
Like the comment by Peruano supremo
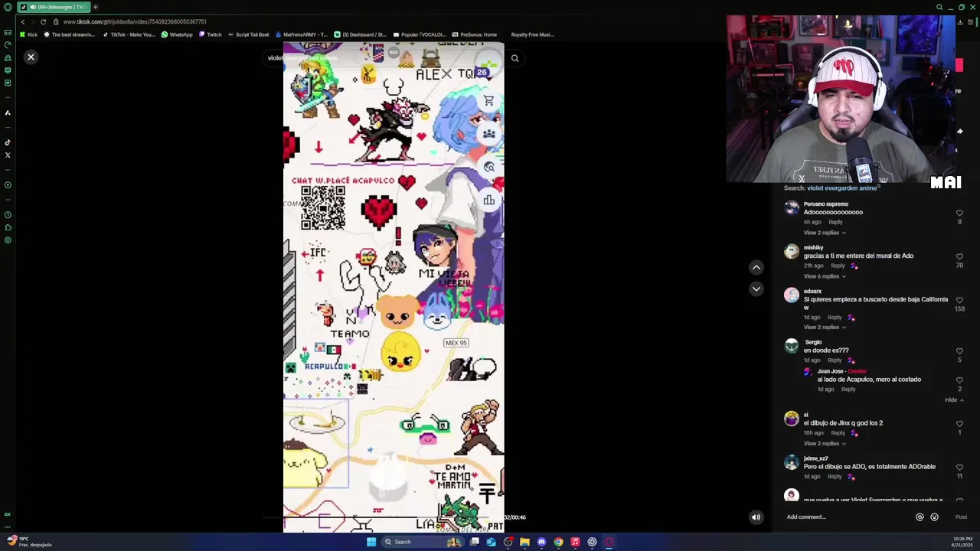click(959, 213)
